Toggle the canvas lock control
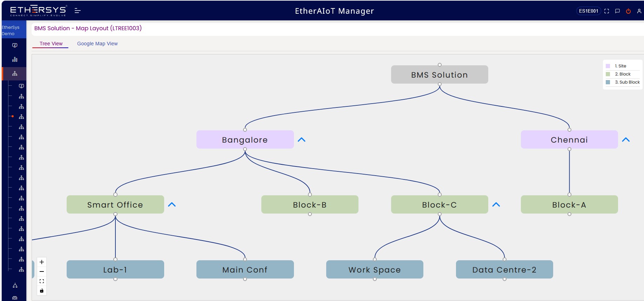This screenshot has height=301, width=644. (42, 290)
